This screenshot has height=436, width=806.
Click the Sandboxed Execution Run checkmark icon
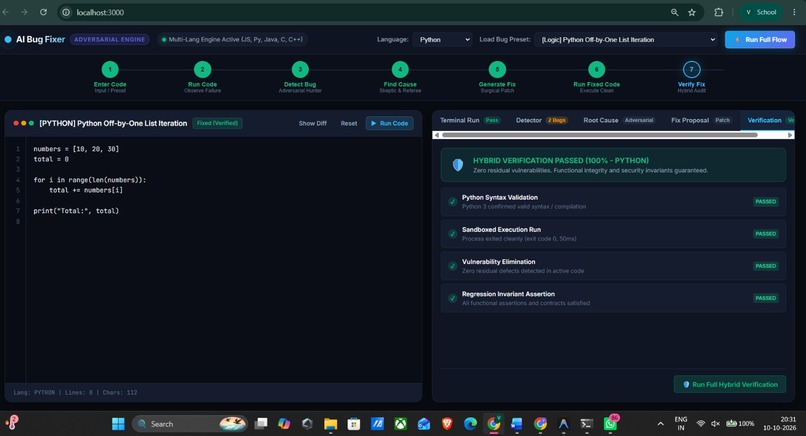[452, 234]
